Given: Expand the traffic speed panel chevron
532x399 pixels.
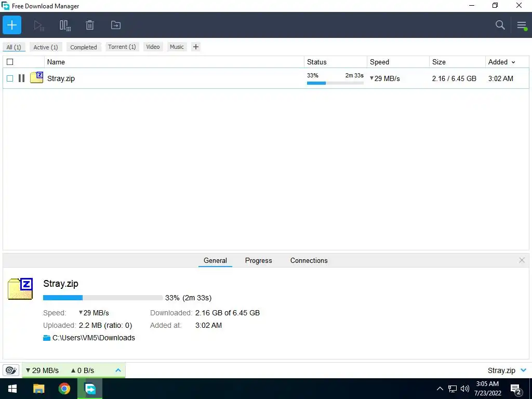Looking at the screenshot, I should [x=118, y=370].
